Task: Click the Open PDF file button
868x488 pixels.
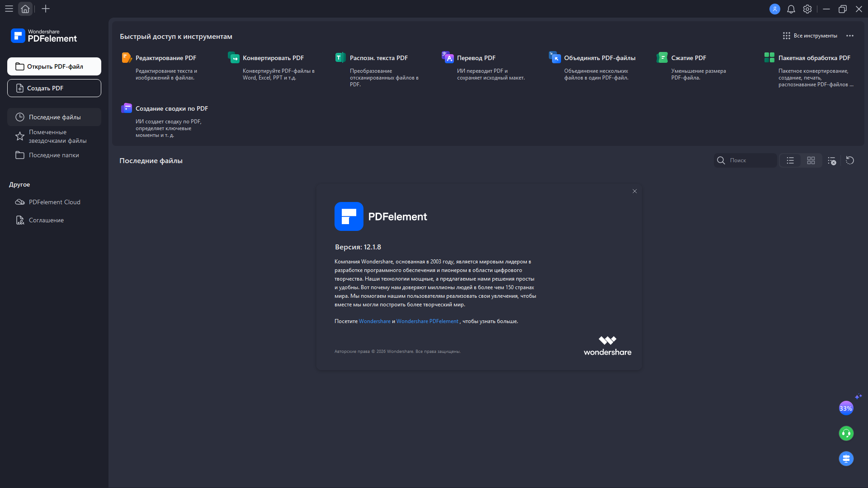Action: (x=54, y=66)
